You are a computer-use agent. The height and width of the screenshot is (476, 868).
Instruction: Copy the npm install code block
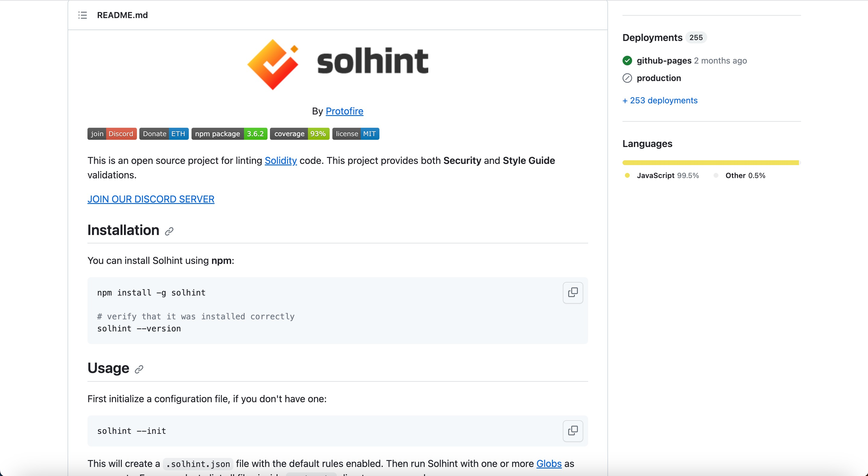pyautogui.click(x=572, y=293)
